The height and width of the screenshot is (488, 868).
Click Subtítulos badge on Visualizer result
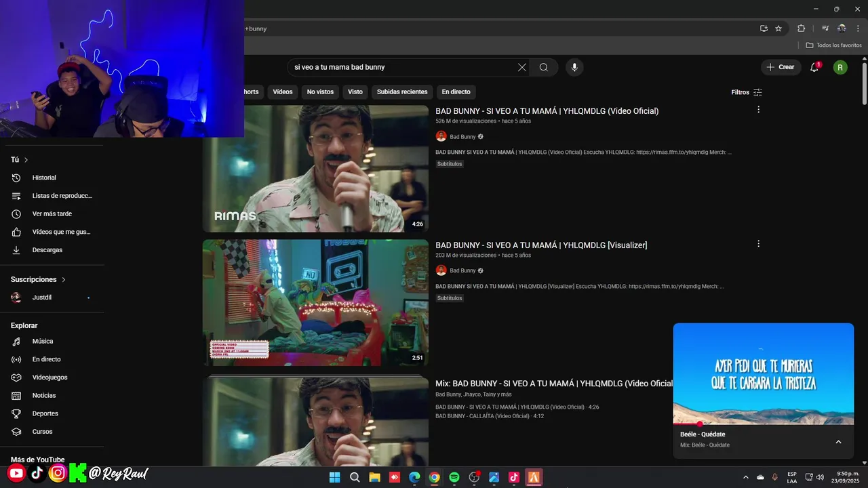point(450,298)
